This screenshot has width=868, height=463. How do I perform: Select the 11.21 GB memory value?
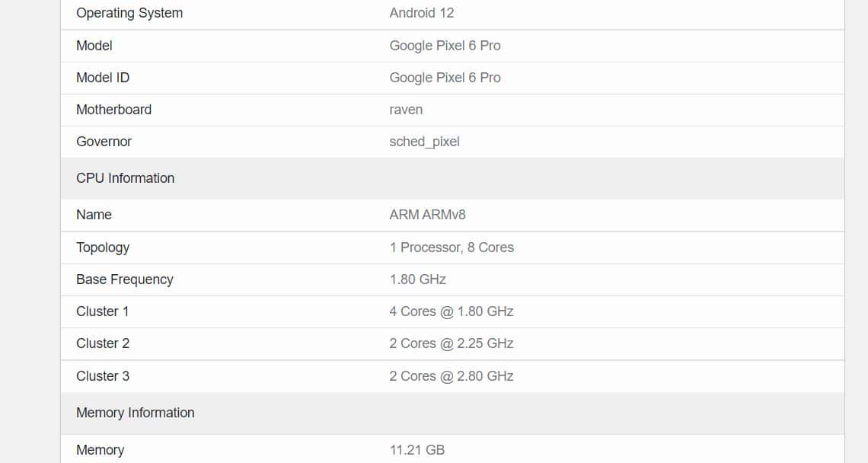[x=417, y=450]
